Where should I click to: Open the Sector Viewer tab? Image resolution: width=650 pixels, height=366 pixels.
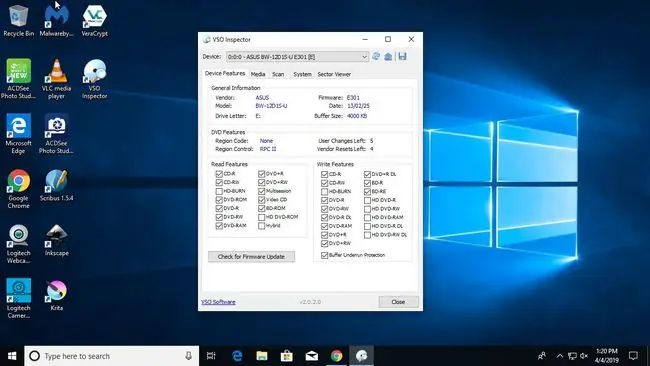(x=334, y=74)
